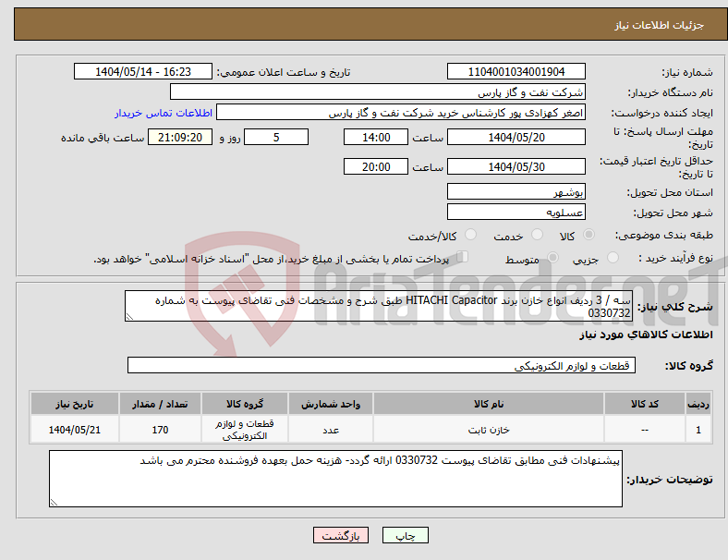Click the buyer name field شرکت نفت و گاز پارس
This screenshot has width=728, height=560.
click(x=378, y=91)
